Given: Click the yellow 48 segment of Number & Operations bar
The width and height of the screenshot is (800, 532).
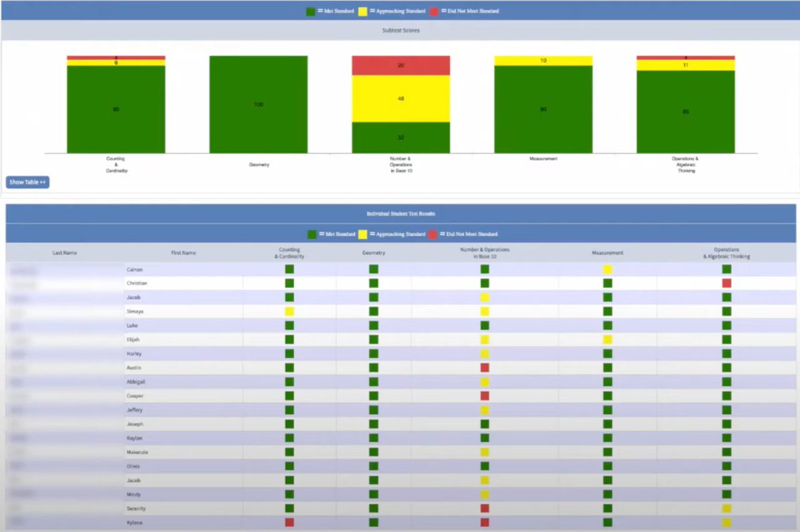Looking at the screenshot, I should [x=401, y=99].
